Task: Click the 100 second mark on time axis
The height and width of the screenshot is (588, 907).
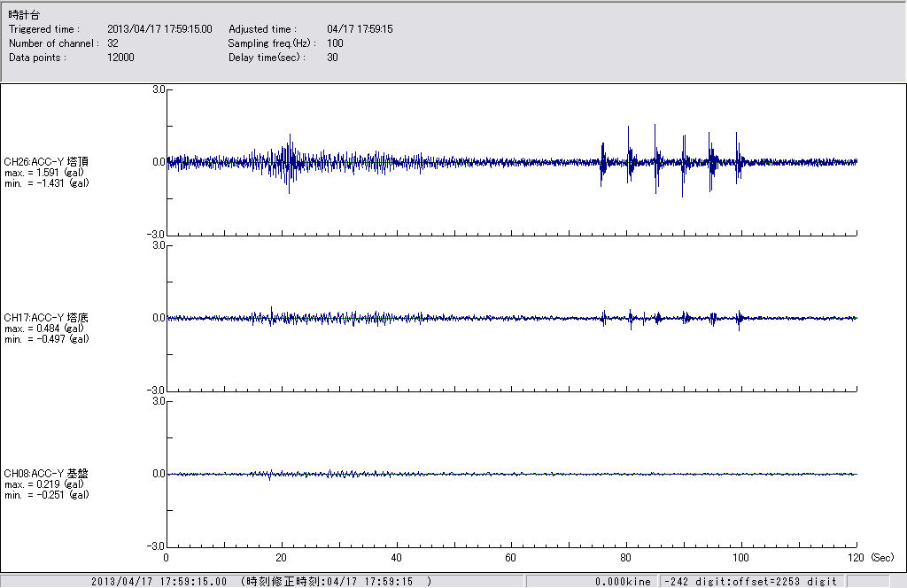Action: click(x=741, y=559)
